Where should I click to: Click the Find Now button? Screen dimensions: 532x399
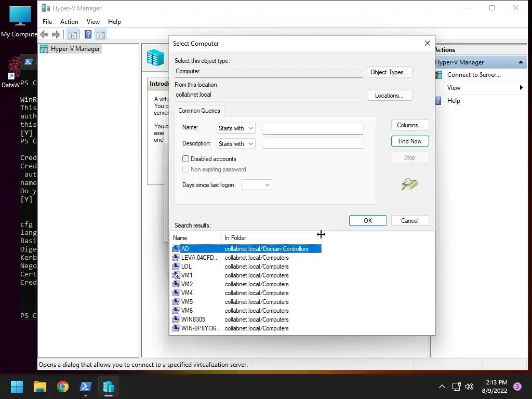point(410,141)
